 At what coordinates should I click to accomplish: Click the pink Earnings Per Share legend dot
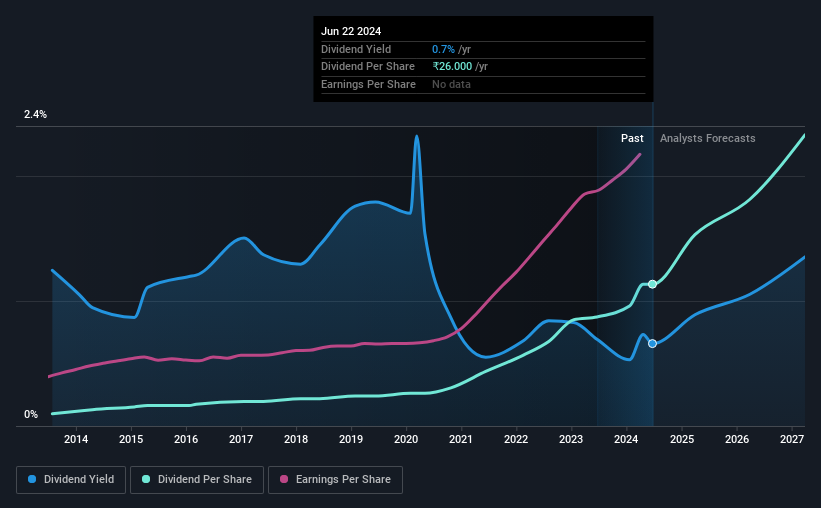[x=284, y=479]
